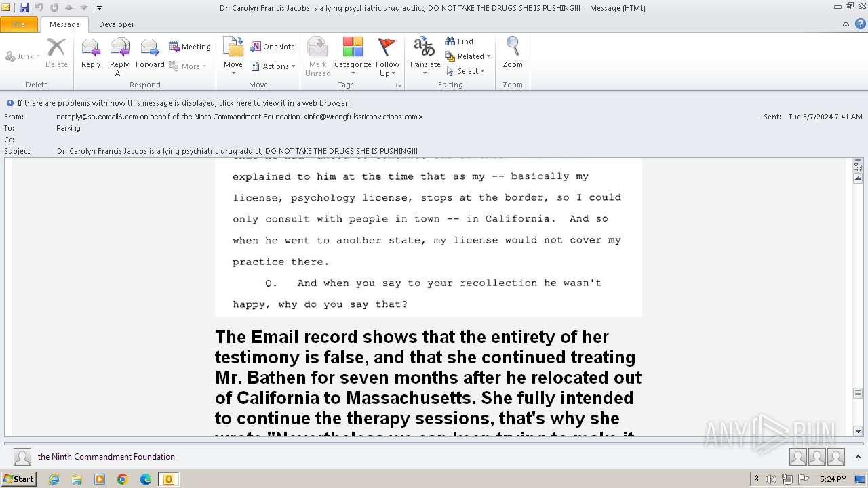868x488 pixels.
Task: Launch Microsoft Edge from taskbar
Action: [146, 479]
